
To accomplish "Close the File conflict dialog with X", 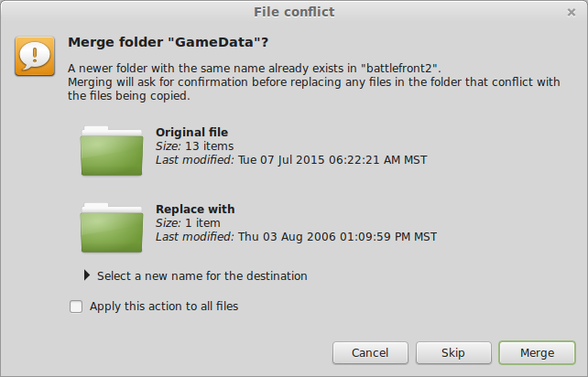I will coord(572,13).
